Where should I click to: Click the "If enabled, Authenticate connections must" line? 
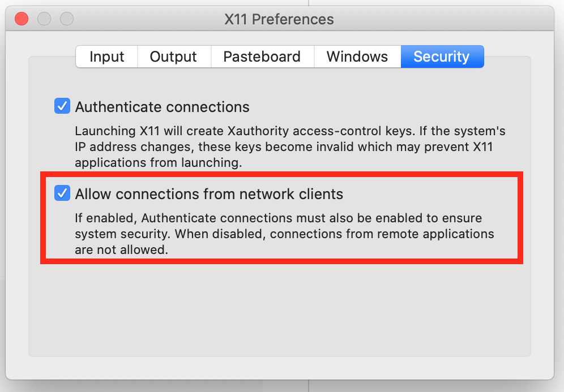click(x=279, y=218)
